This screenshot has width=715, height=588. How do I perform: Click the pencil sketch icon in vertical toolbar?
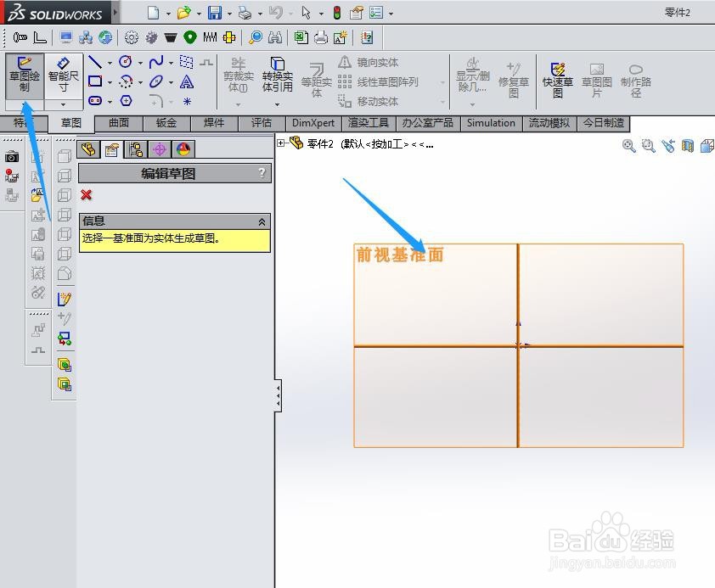(65, 299)
